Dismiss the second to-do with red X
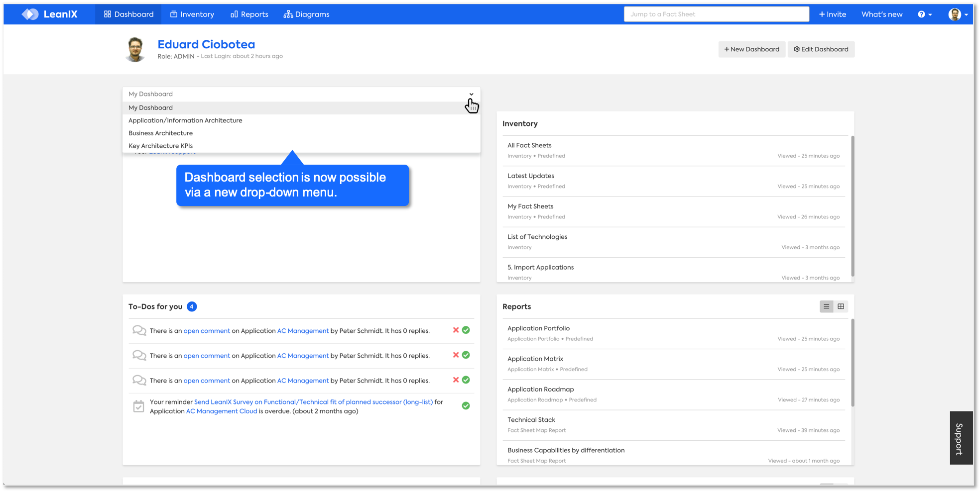The height and width of the screenshot is (491, 980). [x=456, y=355]
